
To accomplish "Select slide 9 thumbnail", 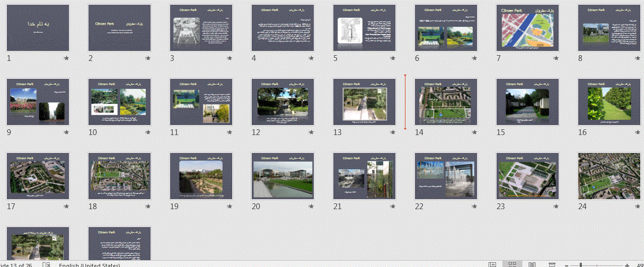I will click(38, 102).
